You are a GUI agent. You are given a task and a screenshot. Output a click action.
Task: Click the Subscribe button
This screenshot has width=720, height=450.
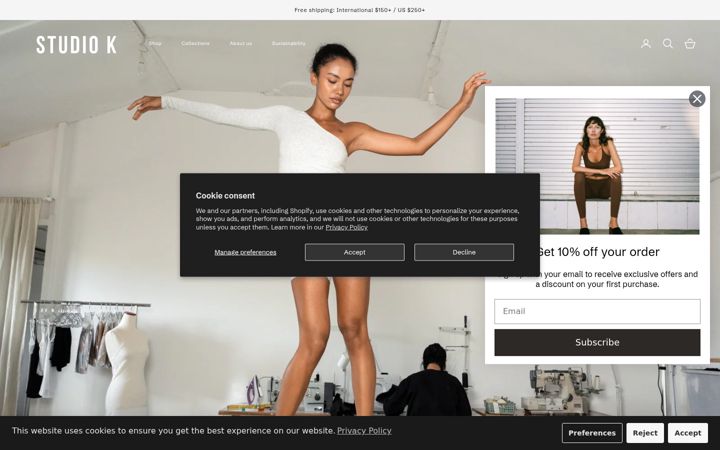point(597,342)
